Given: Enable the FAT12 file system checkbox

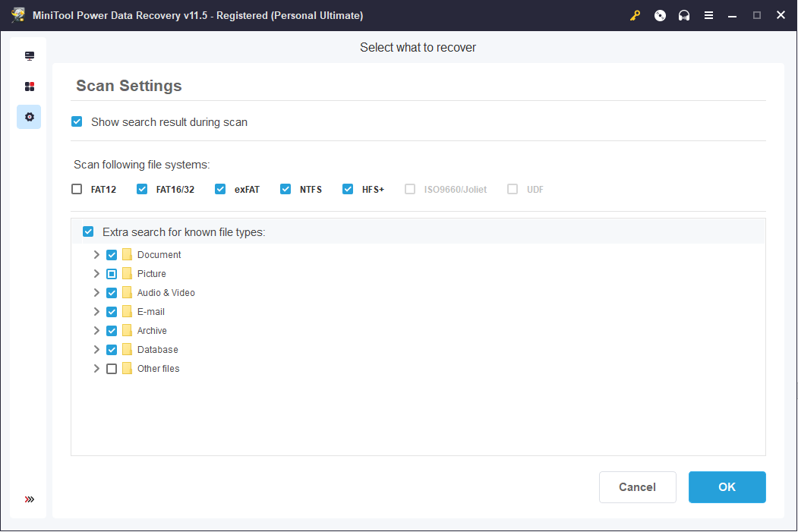Looking at the screenshot, I should click(77, 189).
